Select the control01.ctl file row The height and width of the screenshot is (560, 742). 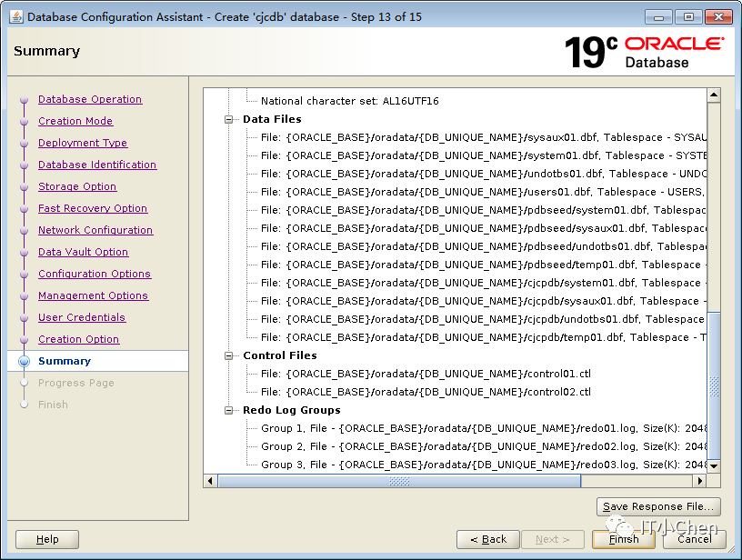(x=426, y=374)
